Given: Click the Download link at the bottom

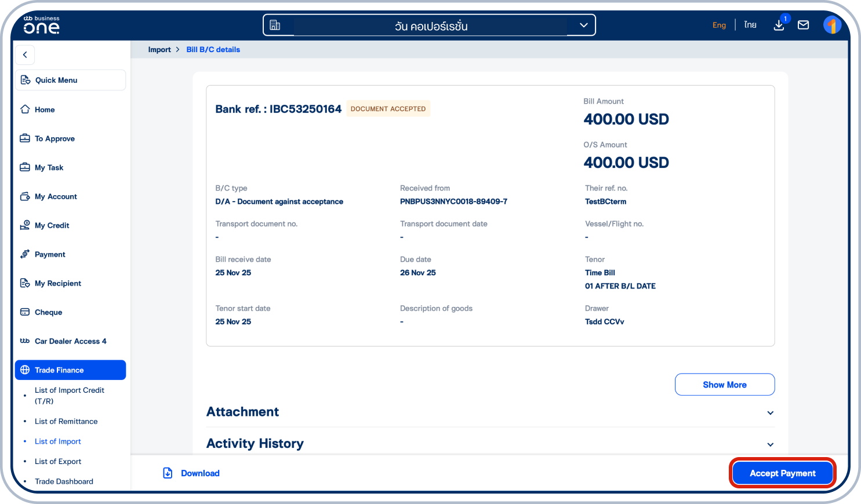Looking at the screenshot, I should (191, 473).
